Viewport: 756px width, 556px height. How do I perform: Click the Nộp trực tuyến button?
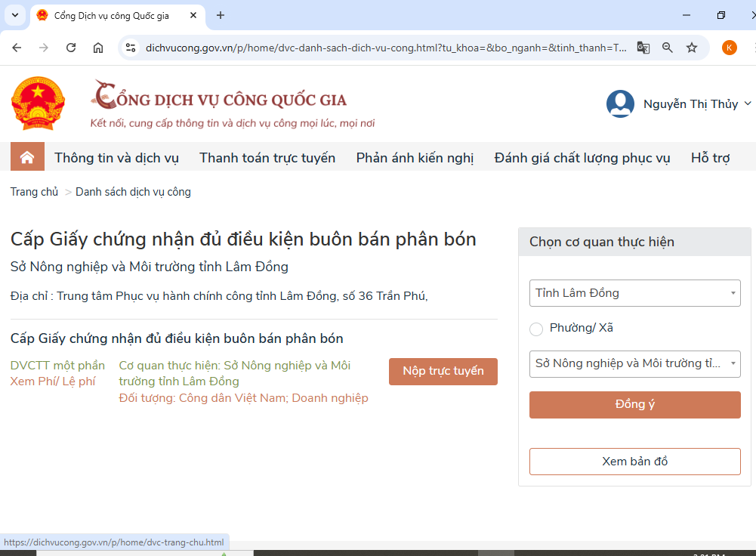pyautogui.click(x=443, y=372)
